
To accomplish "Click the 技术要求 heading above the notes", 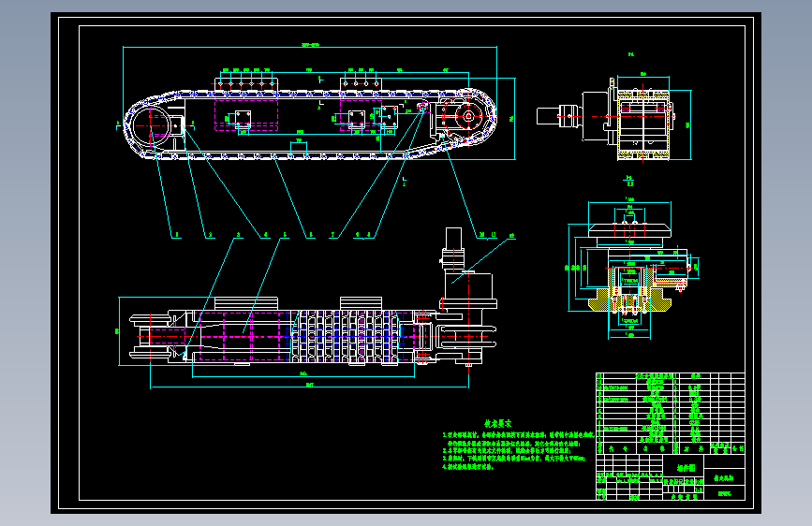I will 497,423.
